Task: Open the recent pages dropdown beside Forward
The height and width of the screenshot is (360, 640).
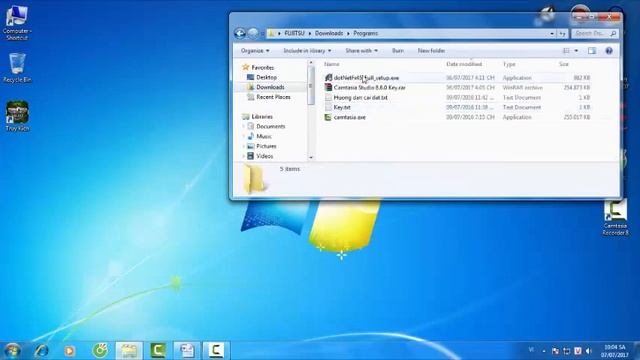Action: (x=262, y=33)
